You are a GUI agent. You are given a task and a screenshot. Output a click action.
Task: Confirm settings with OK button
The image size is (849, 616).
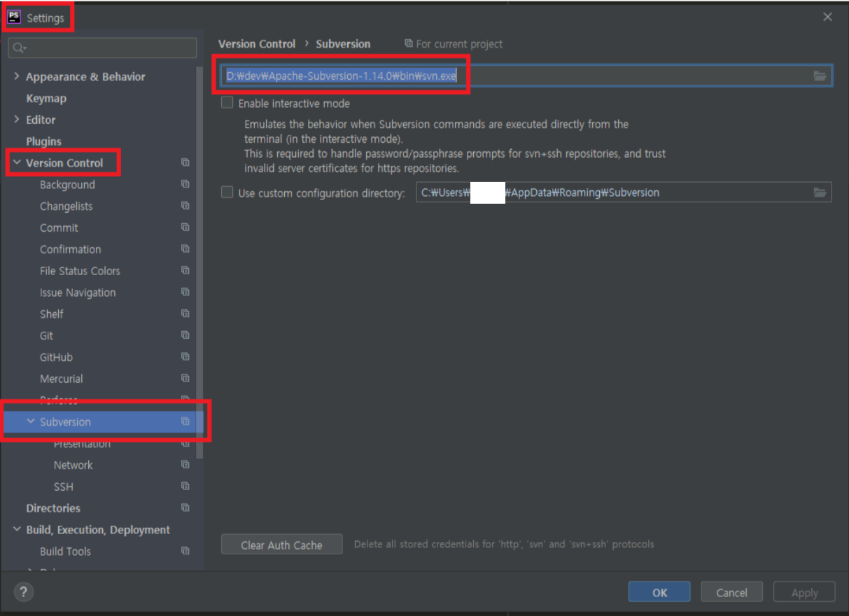pos(659,592)
